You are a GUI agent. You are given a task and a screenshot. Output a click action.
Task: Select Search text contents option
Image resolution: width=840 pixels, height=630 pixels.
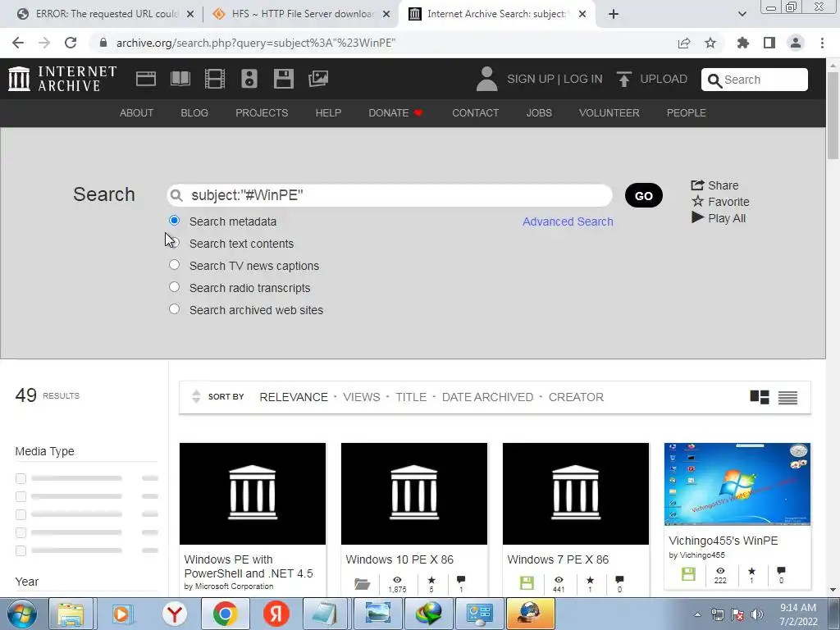[174, 243]
